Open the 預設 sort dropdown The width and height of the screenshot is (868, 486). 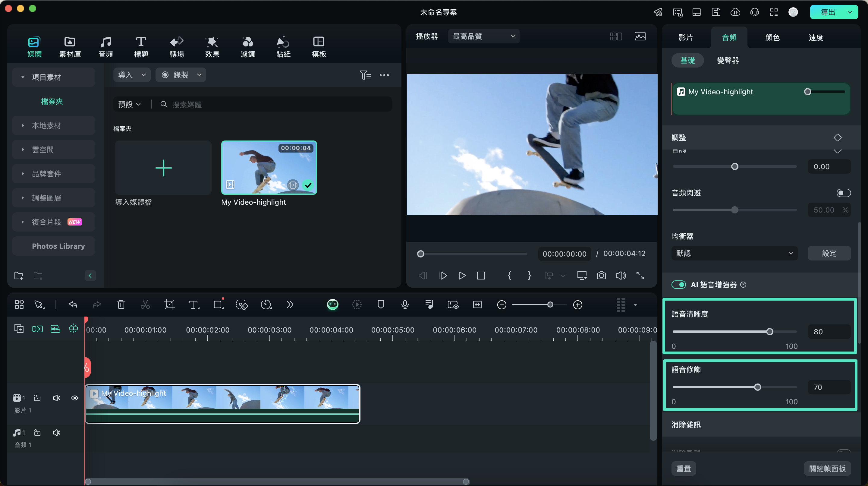tap(129, 105)
